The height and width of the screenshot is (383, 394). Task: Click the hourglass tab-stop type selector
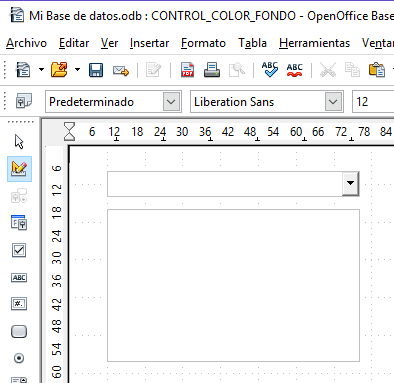click(69, 132)
